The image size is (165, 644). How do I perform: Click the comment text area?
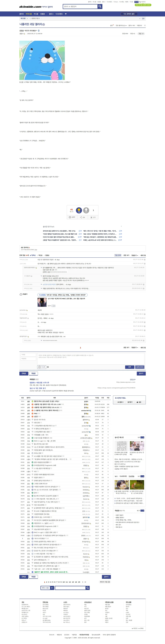(x=91, y=359)
